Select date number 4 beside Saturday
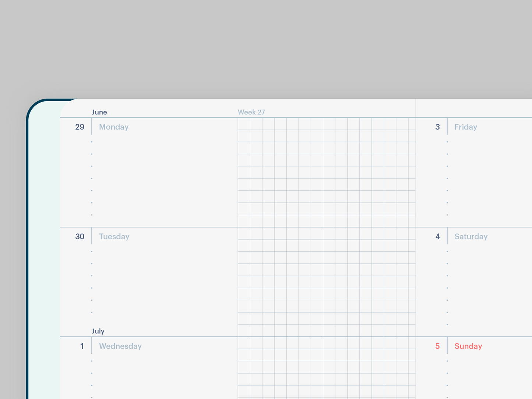Viewport: 532px width, 399px height. (437, 237)
